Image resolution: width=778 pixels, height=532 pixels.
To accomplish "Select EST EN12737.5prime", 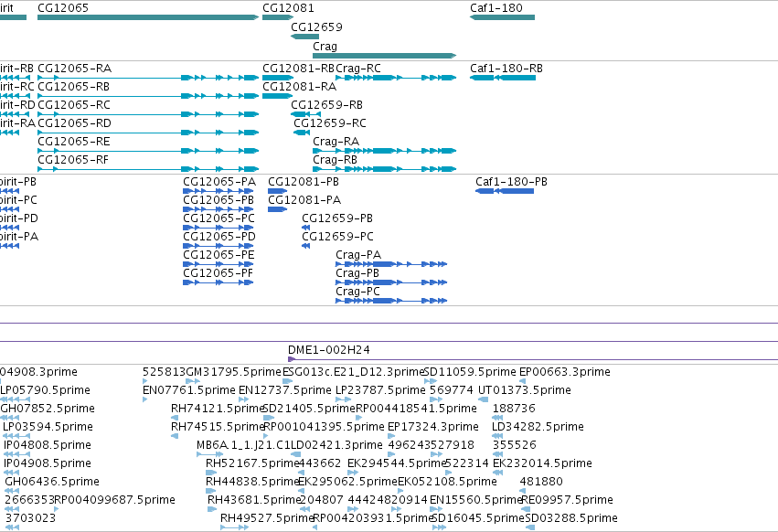I will click(x=285, y=390).
